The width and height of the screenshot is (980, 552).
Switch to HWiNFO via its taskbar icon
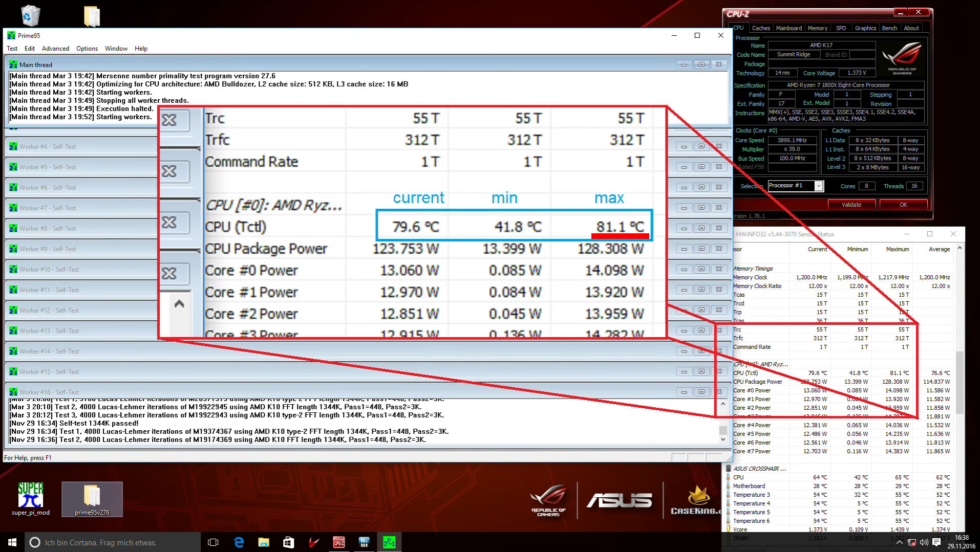click(364, 542)
